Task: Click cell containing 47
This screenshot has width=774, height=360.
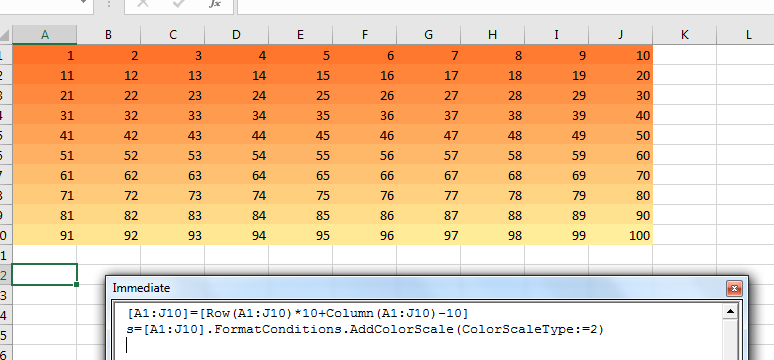Action: tap(428, 135)
